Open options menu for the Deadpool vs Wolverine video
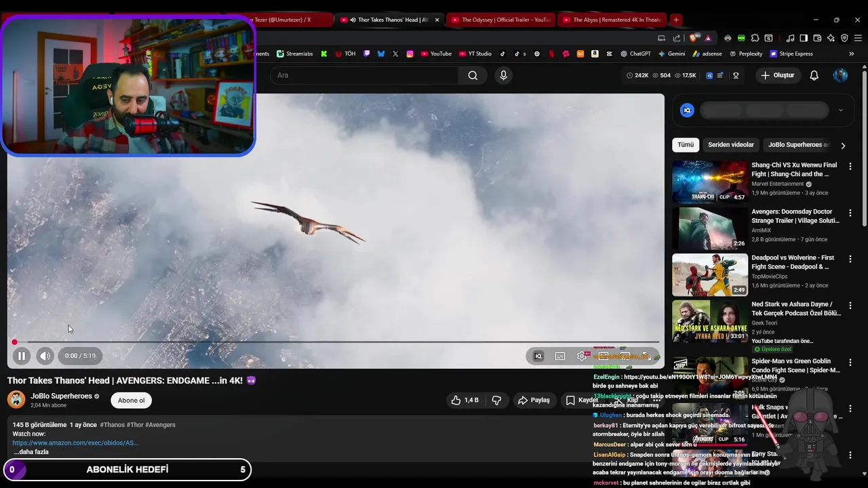Screen dimensions: 868x488 pos(850,259)
